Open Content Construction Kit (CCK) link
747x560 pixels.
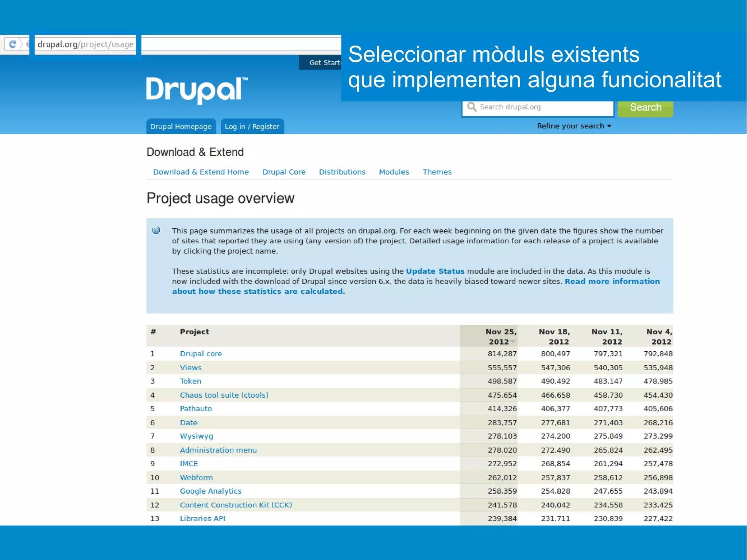[236, 505]
